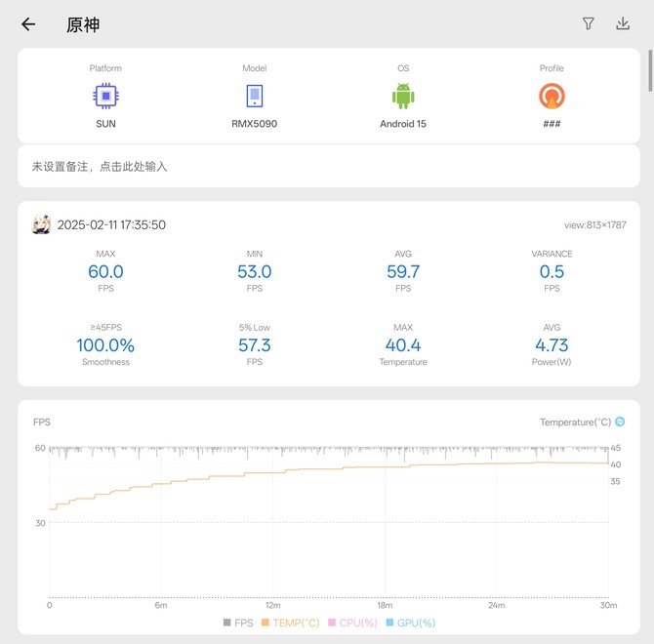Click the pink CPU legend swatch
Screen dimensions: 654x644
click(332, 623)
